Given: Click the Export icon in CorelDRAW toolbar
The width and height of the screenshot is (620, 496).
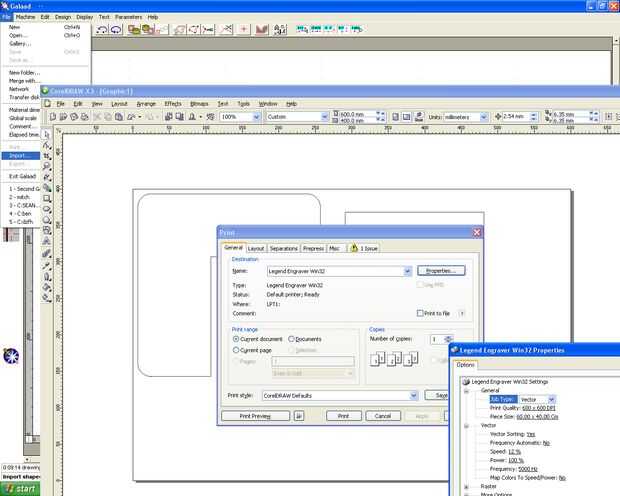Looking at the screenshot, I should click(180, 117).
